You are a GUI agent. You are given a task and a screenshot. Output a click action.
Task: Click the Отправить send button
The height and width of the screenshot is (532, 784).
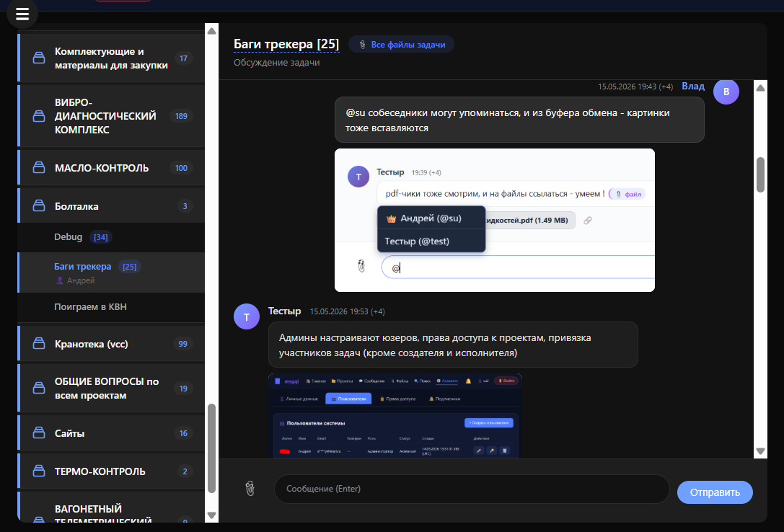715,492
